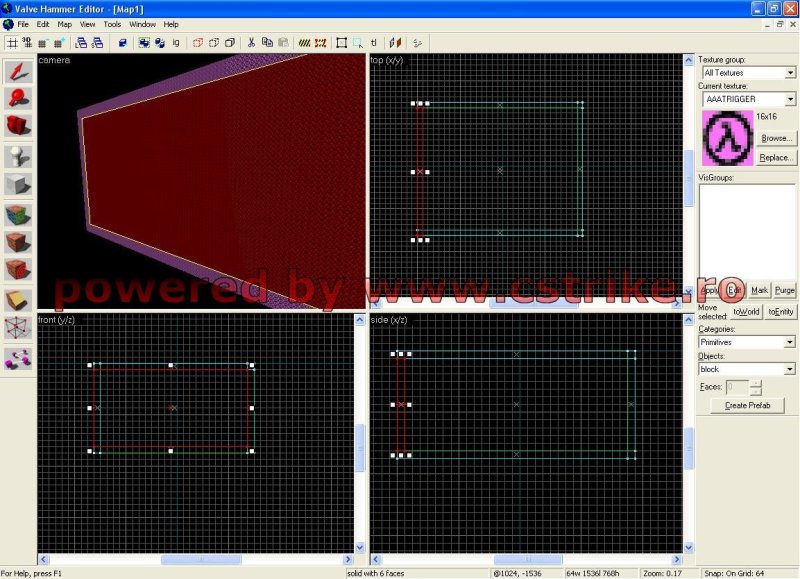Pick the Clipping tool

[18, 300]
